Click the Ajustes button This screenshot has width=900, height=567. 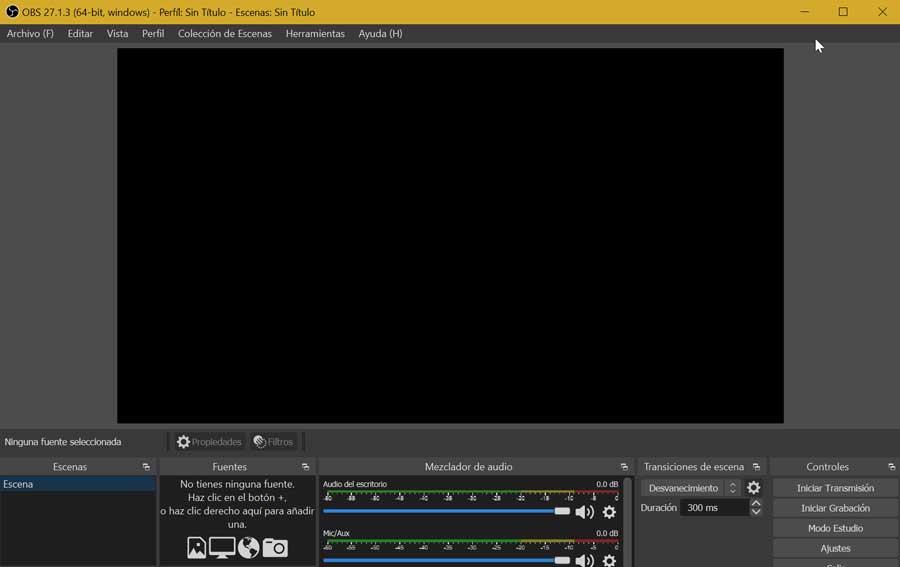[x=835, y=549]
